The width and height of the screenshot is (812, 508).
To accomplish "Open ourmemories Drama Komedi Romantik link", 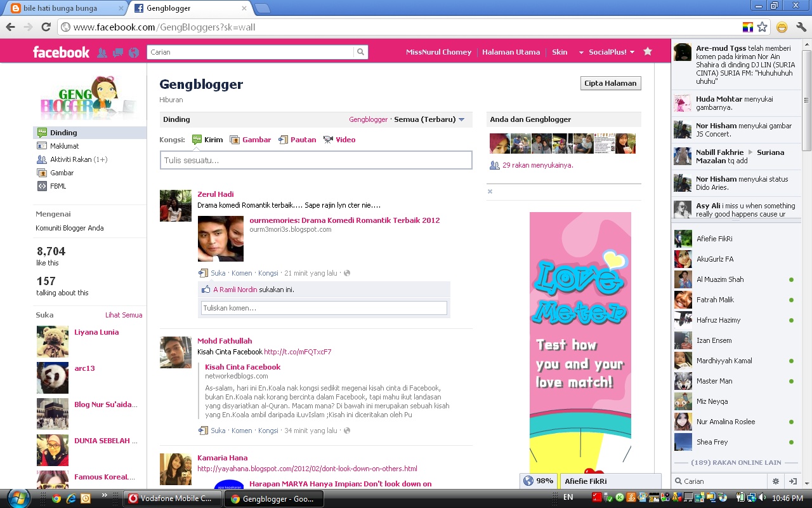I will point(344,220).
